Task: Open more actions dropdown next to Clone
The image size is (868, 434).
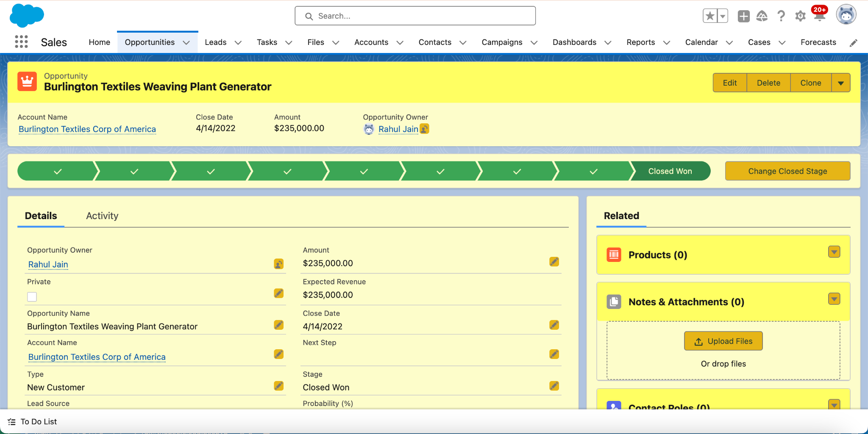Action: tap(841, 83)
